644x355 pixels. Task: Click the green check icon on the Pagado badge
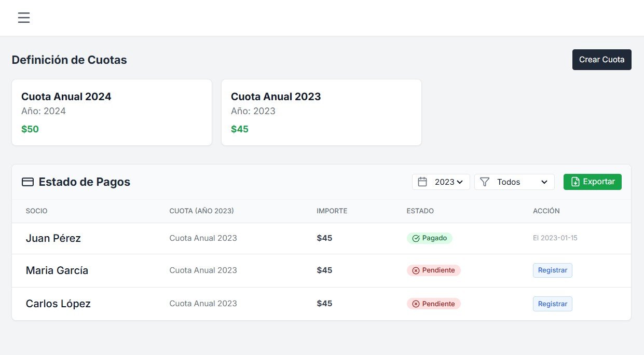coord(415,238)
